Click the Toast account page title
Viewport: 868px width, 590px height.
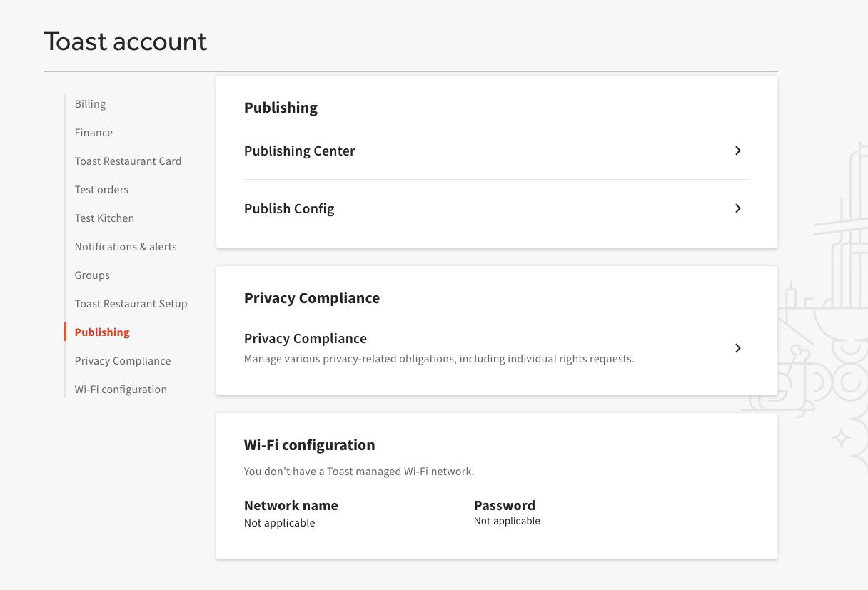126,41
